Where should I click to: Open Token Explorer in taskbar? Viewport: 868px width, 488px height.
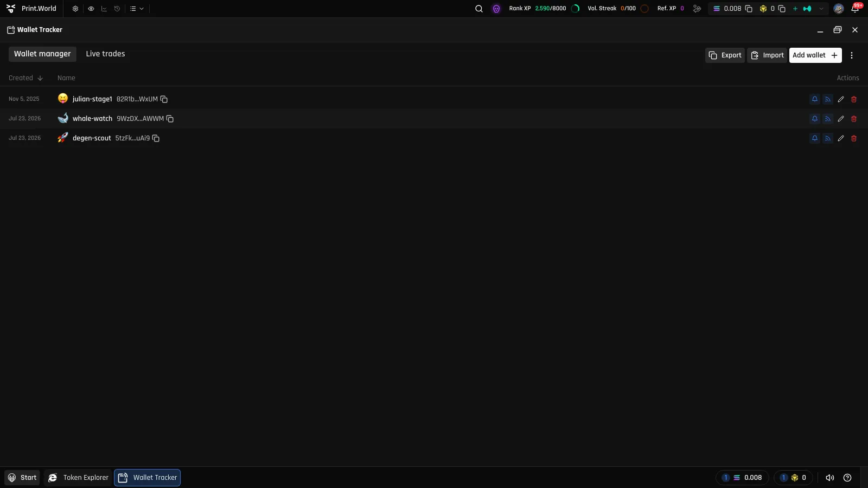coord(78,478)
